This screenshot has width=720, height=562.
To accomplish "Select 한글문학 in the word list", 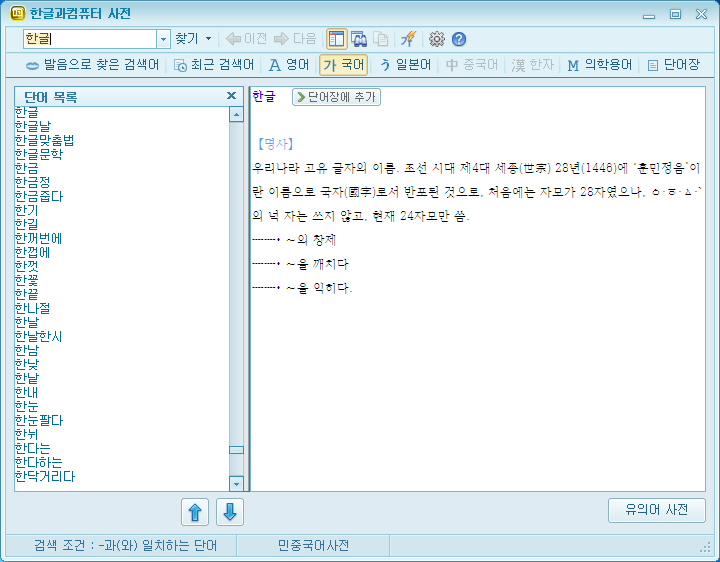I will [39, 154].
